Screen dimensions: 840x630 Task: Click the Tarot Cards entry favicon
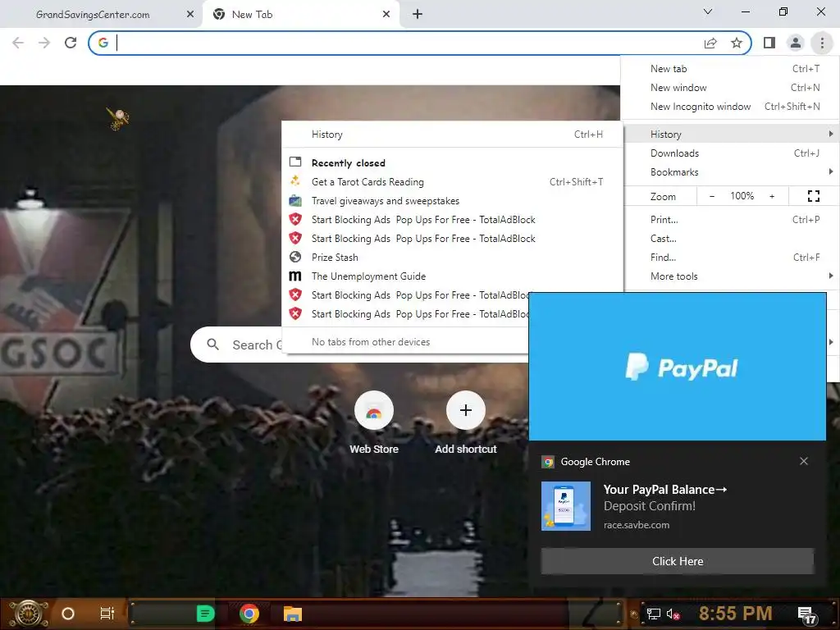tap(295, 181)
